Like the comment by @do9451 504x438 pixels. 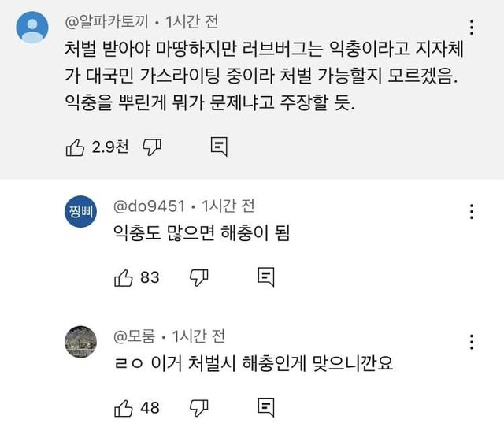(124, 277)
